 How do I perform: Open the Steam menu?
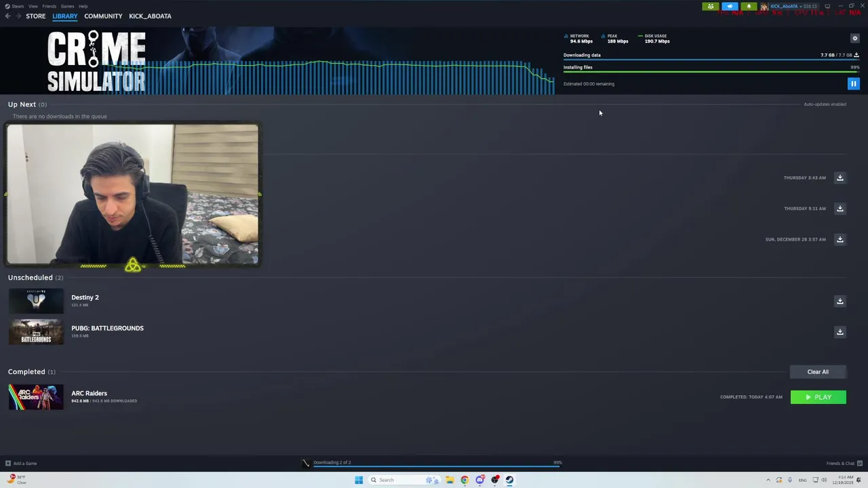coord(15,6)
